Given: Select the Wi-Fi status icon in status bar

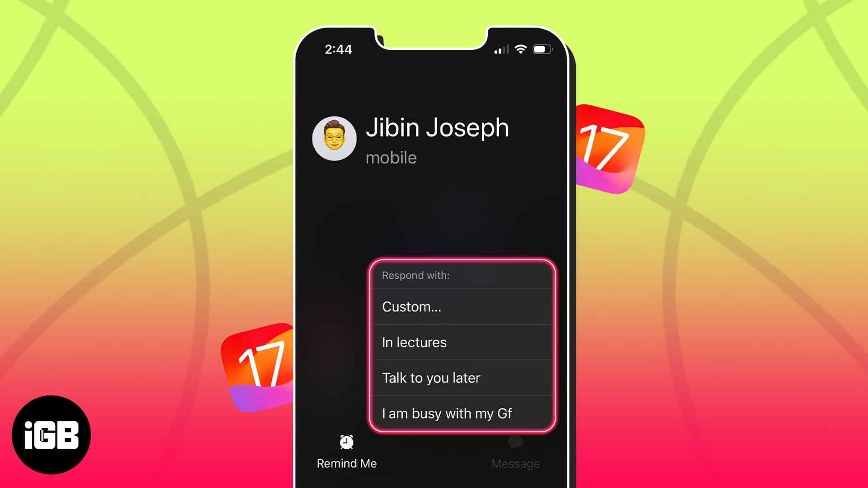Looking at the screenshot, I should tap(520, 49).
